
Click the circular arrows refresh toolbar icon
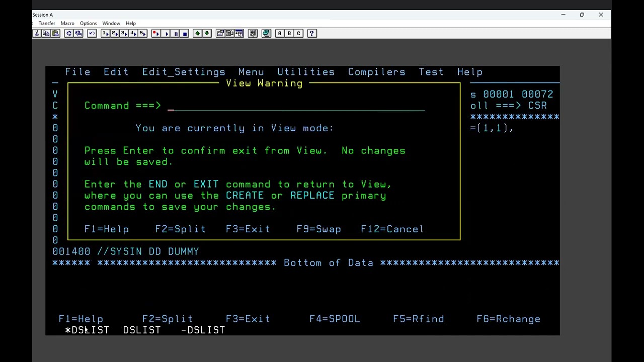(69, 33)
